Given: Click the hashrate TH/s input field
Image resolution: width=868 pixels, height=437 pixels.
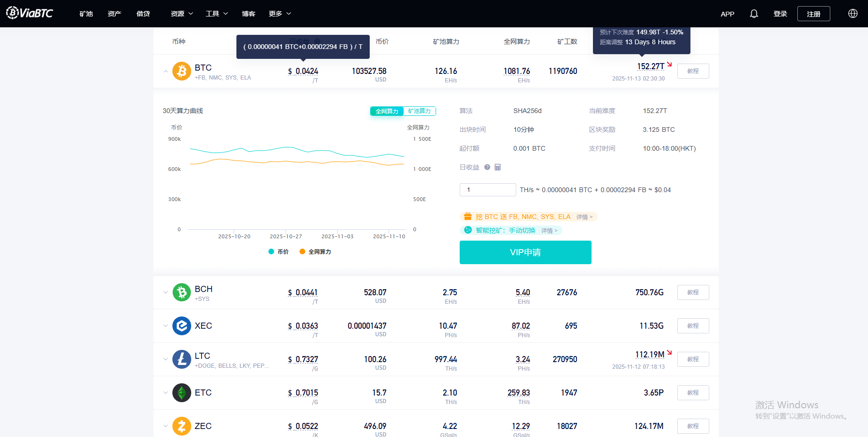Looking at the screenshot, I should coord(487,190).
